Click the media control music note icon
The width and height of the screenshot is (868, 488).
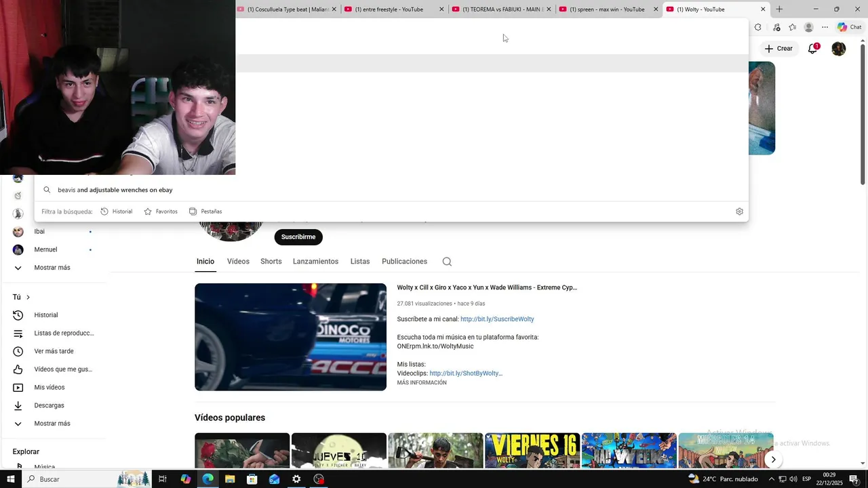[x=776, y=28]
